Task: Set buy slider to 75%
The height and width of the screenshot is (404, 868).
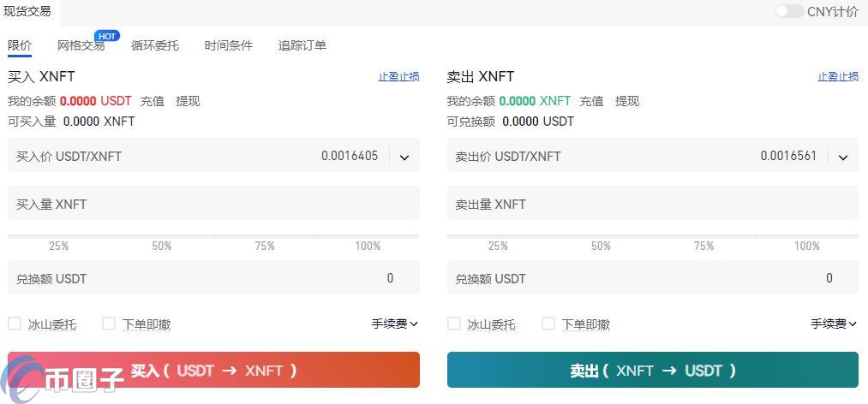Action: (265, 246)
